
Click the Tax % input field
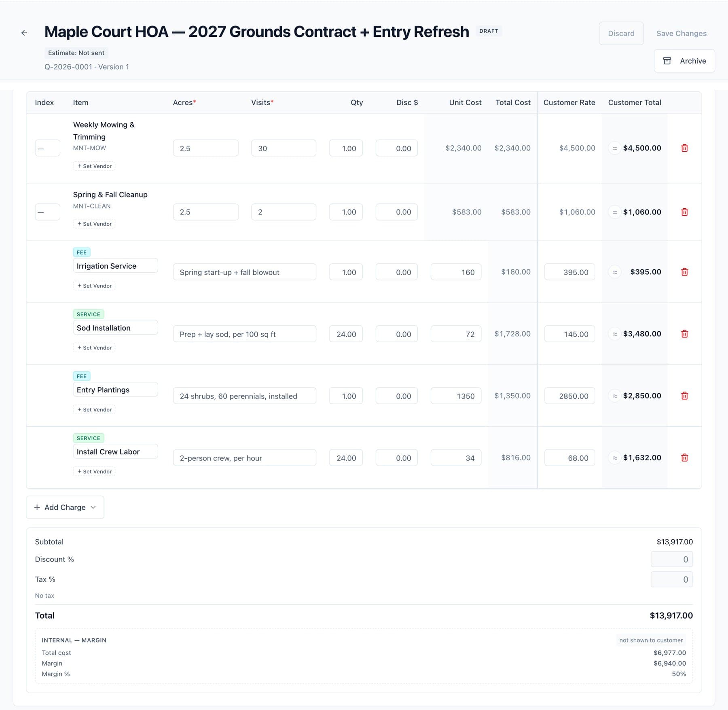pos(671,579)
